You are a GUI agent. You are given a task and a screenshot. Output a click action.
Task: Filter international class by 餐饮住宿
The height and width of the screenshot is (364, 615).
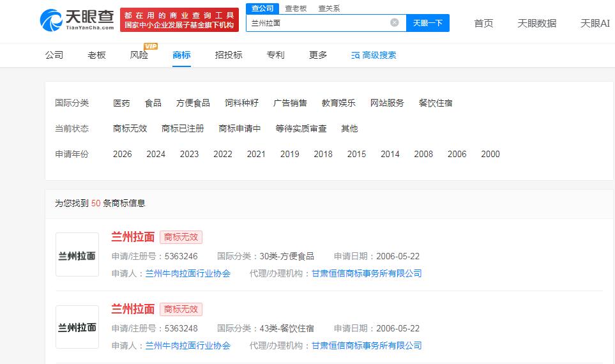pyautogui.click(x=436, y=103)
